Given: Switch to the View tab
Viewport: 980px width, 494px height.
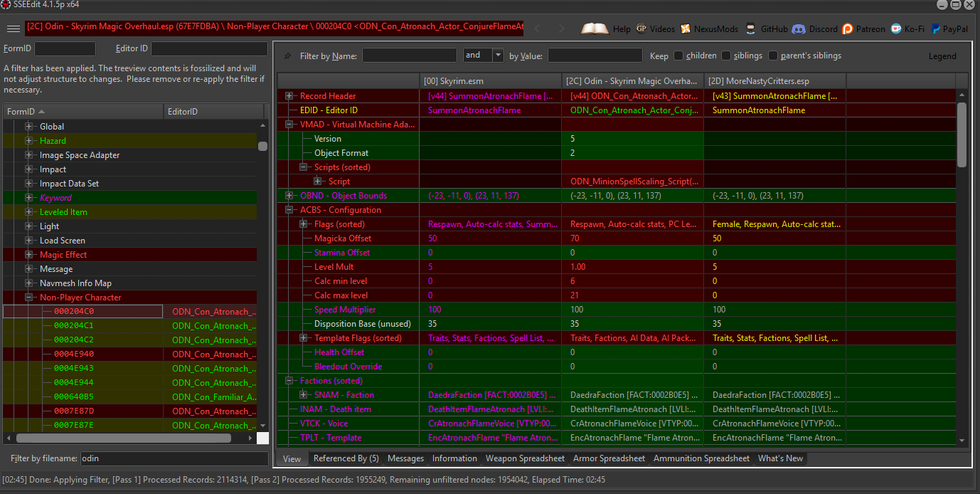Looking at the screenshot, I should [x=292, y=458].
